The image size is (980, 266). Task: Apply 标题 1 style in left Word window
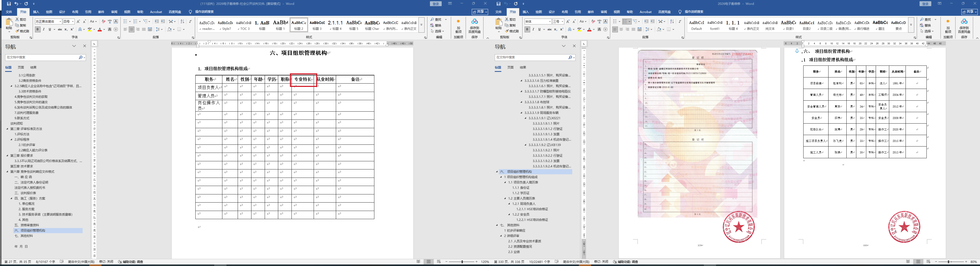point(280,25)
